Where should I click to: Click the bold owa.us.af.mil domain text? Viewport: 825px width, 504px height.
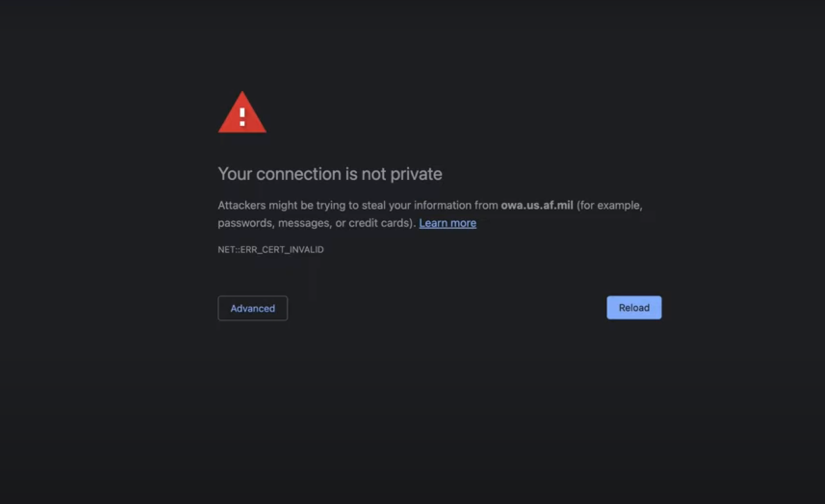[x=537, y=205]
